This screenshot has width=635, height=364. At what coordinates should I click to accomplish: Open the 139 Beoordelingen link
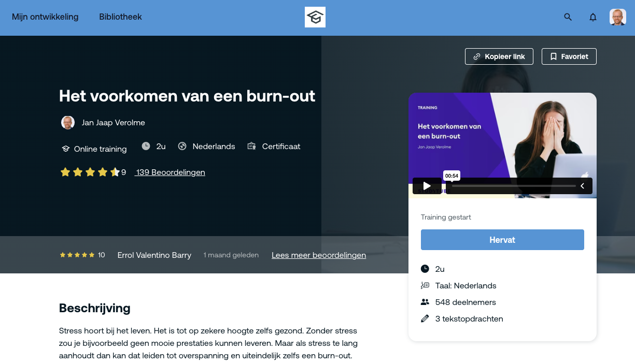point(170,172)
